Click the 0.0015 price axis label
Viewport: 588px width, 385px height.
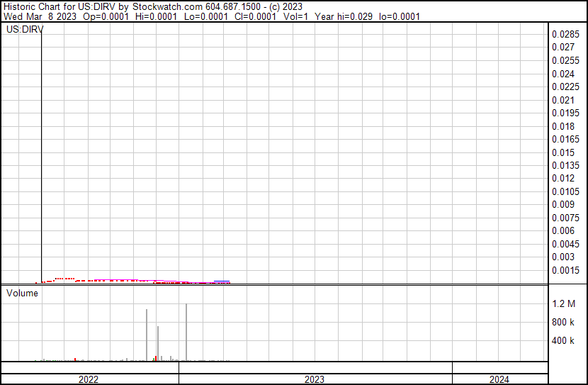(x=565, y=270)
